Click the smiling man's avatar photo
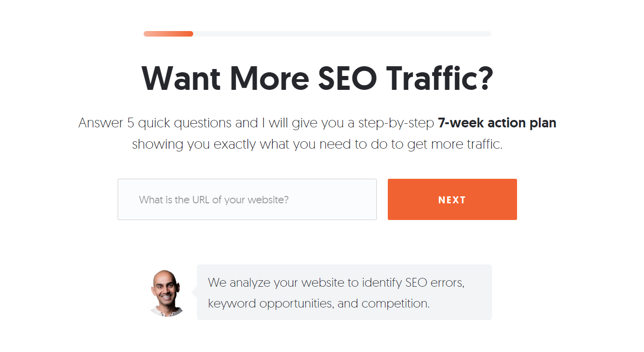Image resolution: width=644 pixels, height=352 pixels. coord(167,293)
